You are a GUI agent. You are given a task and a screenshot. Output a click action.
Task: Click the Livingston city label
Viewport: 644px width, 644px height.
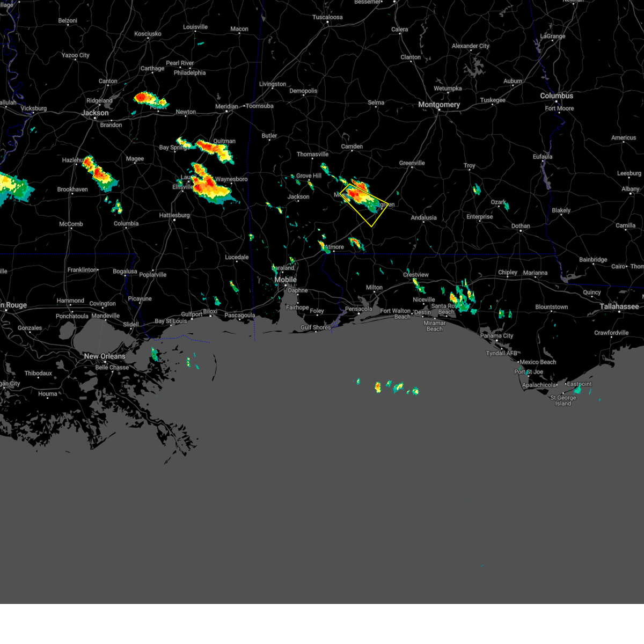(273, 84)
